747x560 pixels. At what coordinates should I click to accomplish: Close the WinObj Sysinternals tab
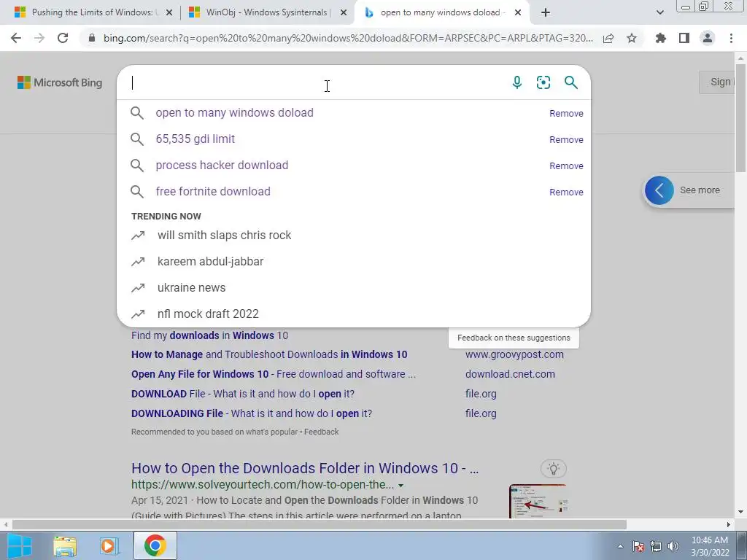[x=344, y=13]
